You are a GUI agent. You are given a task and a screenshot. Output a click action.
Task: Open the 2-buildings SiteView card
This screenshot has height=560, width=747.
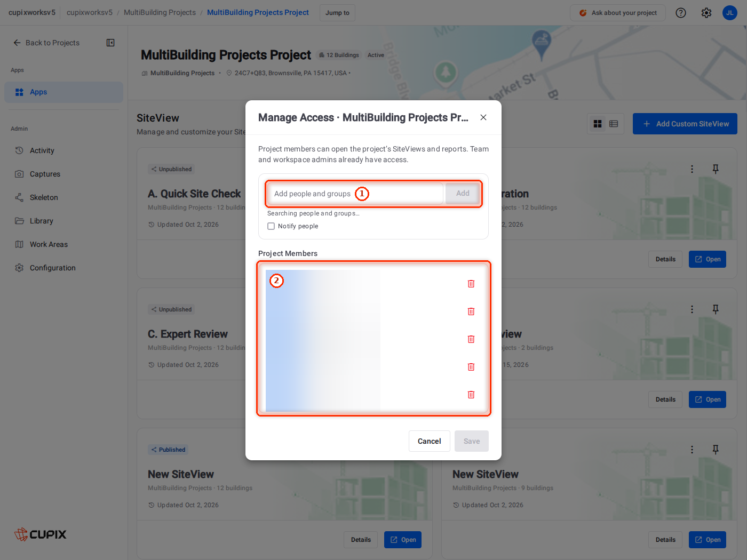708,399
